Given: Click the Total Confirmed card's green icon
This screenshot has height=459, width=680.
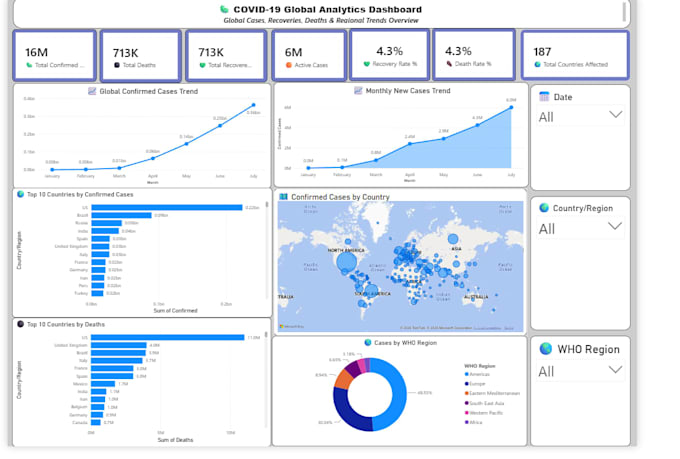Looking at the screenshot, I should 29,65.
